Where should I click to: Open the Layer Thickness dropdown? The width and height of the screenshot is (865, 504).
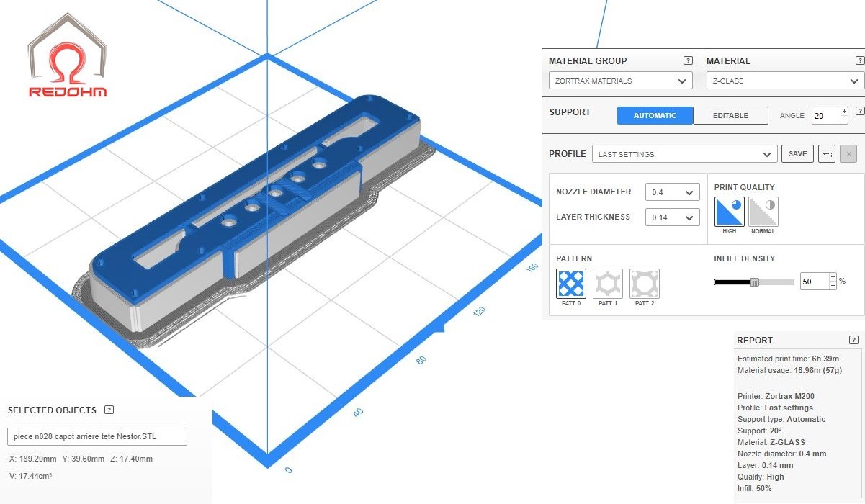[x=673, y=217]
